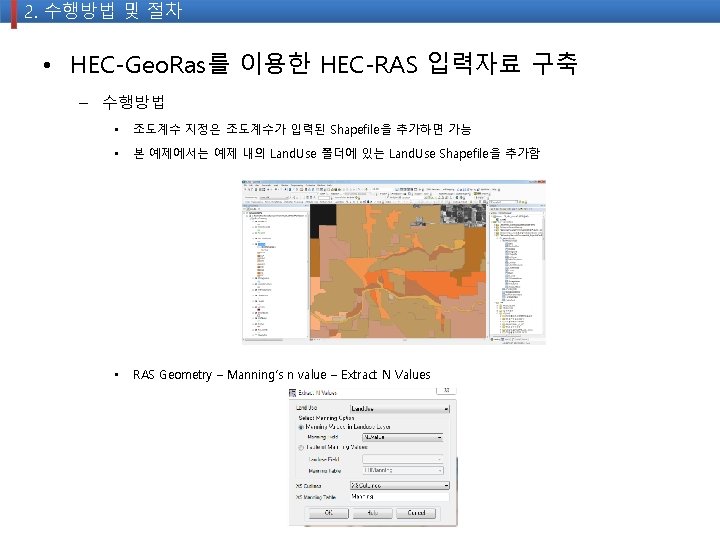This screenshot has width=720, height=540.
Task: Click the bullet text 'RAS Geometry – Manning's n value'
Action: click(x=230, y=375)
